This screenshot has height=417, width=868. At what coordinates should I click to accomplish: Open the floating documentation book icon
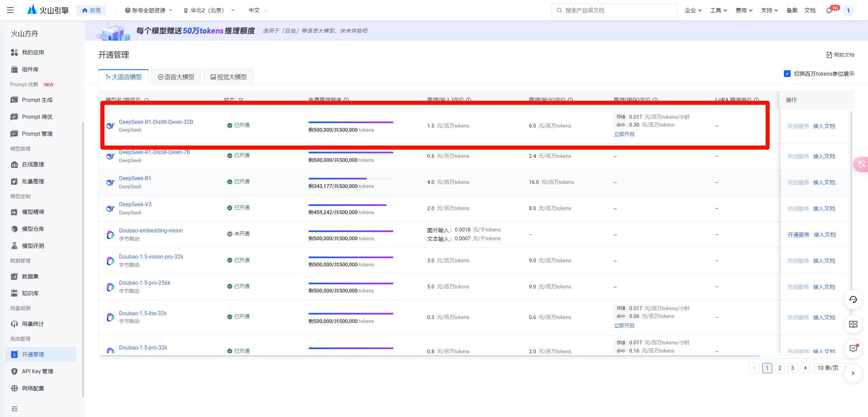click(x=853, y=324)
